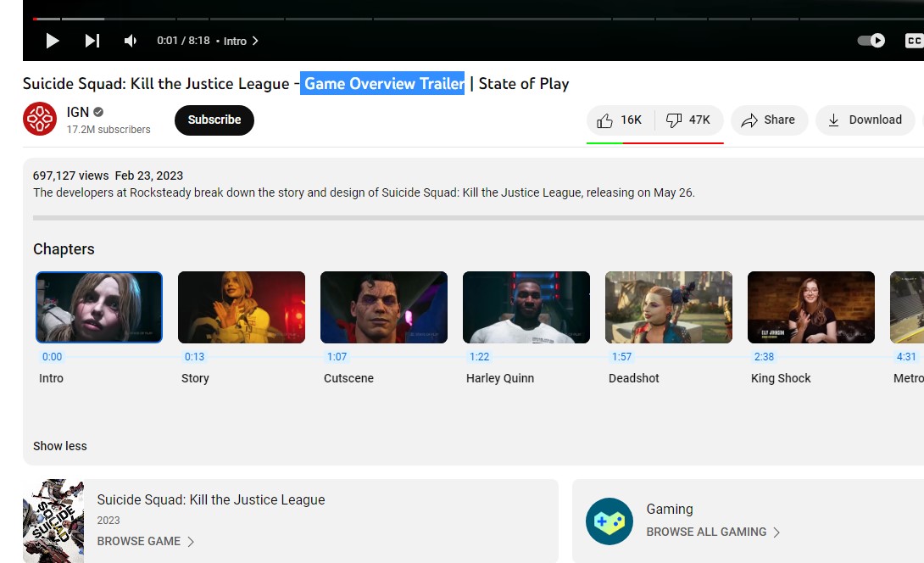924x563 pixels.
Task: Jump to the 1:57 timestamp
Action: (621, 357)
